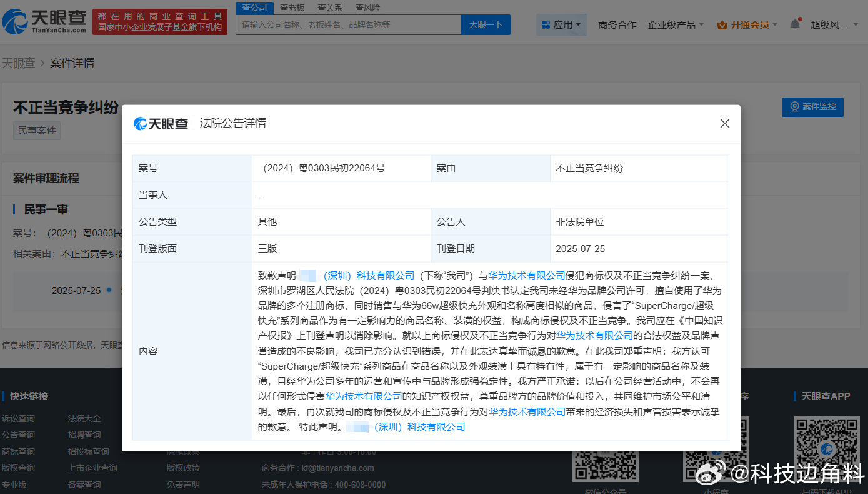868x494 pixels.
Task: Open the 开通会员 membership dropdown
Action: [x=747, y=24]
